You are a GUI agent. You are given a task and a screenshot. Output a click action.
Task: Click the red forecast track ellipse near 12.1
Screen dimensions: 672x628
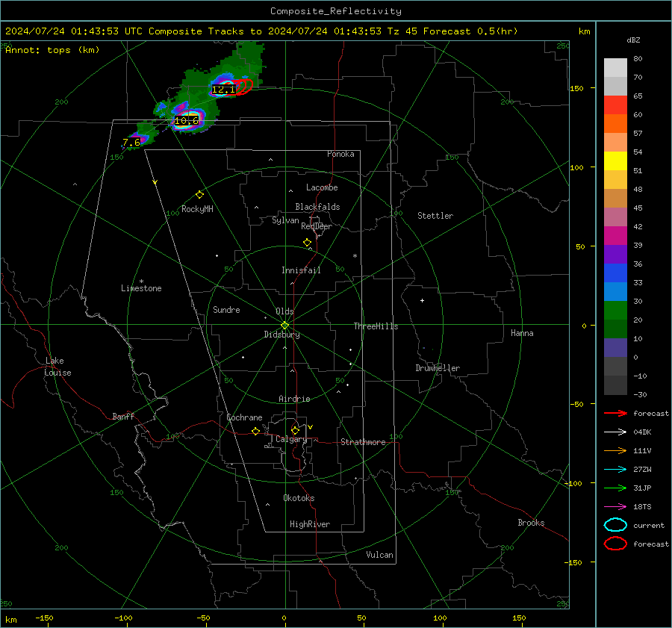point(243,87)
